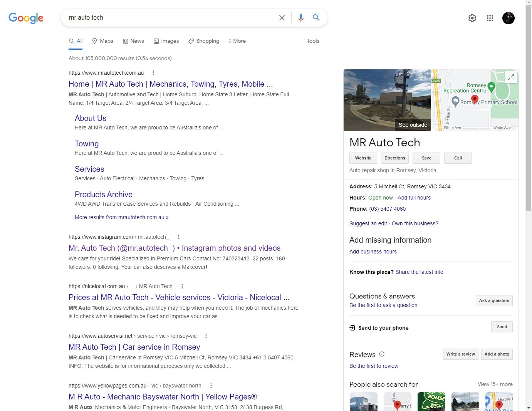532x411 pixels.
Task: Click the Send button
Action: click(x=502, y=327)
